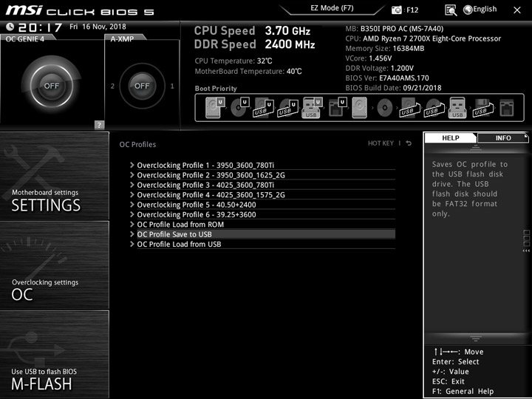Open the M-FLASH BIOS flashing section
532x399 pixels.
[x=54, y=354]
